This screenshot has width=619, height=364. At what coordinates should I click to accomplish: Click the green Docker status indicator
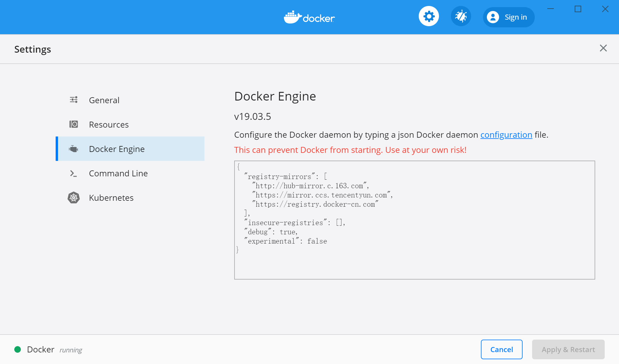[18, 349]
